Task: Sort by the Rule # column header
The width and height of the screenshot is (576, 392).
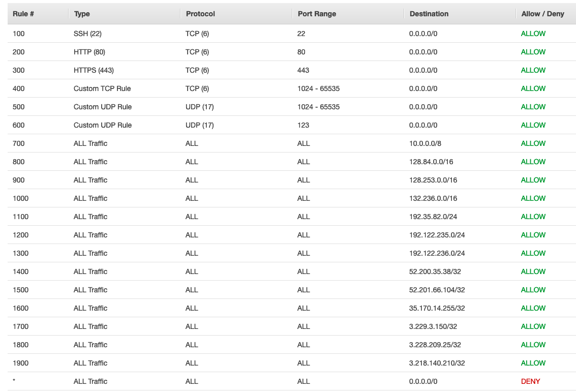Action: [x=23, y=14]
